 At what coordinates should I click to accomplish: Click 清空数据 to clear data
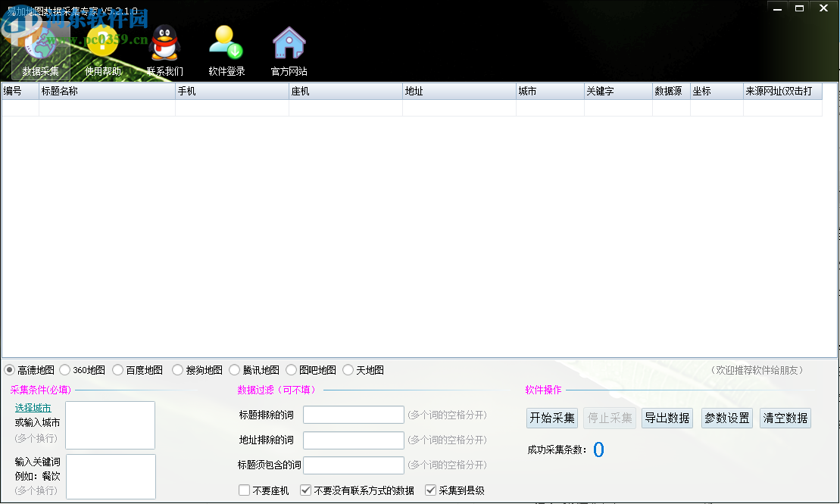click(x=785, y=418)
